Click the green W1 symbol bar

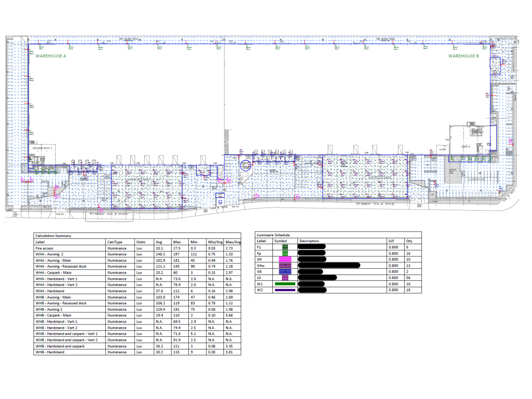point(285,284)
